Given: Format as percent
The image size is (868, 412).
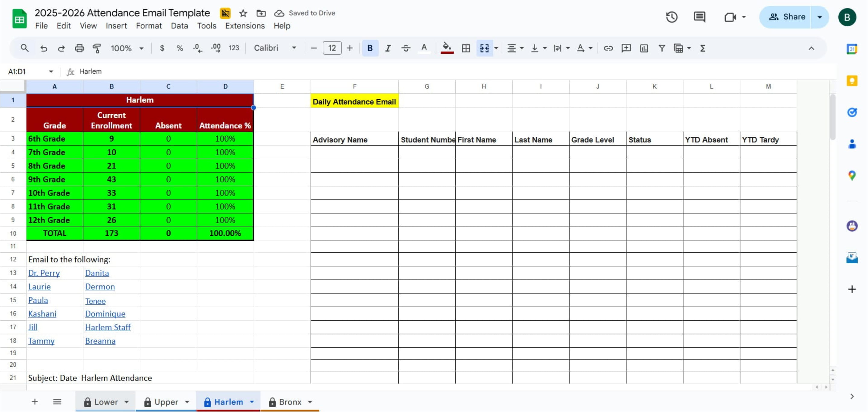Looking at the screenshot, I should click(x=180, y=48).
